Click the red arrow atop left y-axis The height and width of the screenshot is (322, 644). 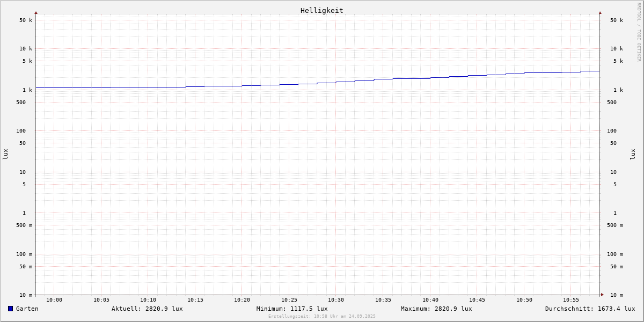[36, 12]
